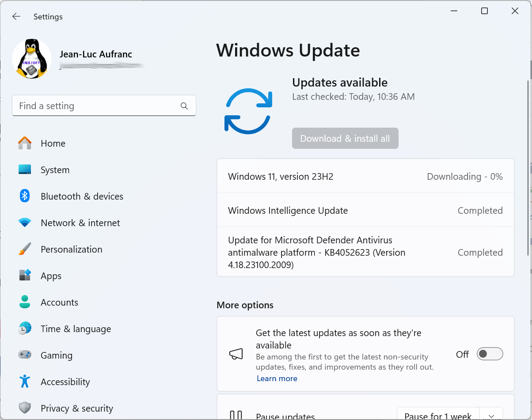Select Gaming label in sidebar
The height and width of the screenshot is (420, 532).
(x=57, y=356)
